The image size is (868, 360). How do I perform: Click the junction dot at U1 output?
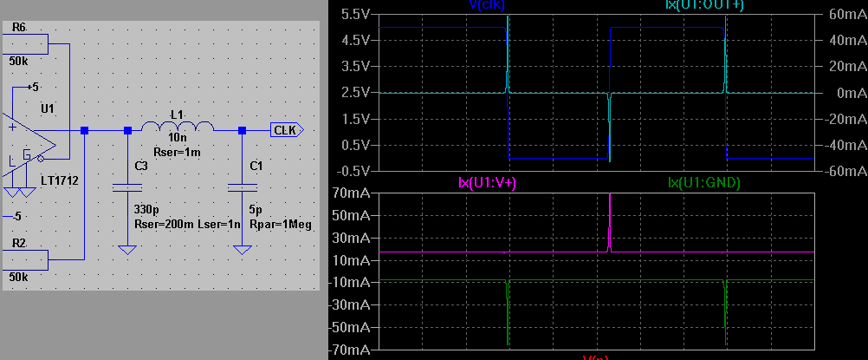[x=84, y=130]
